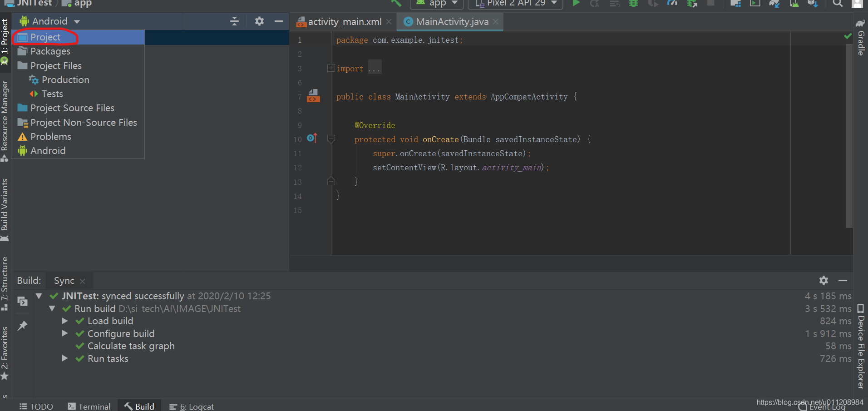Open Project panel settings gear
This screenshot has height=411, width=868.
[259, 21]
